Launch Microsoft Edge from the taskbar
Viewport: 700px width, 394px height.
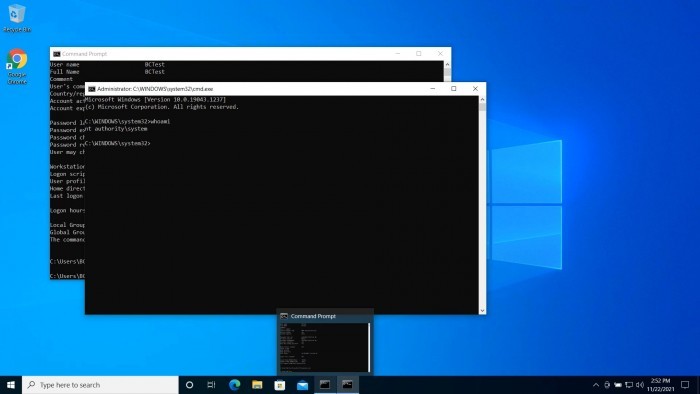234,385
